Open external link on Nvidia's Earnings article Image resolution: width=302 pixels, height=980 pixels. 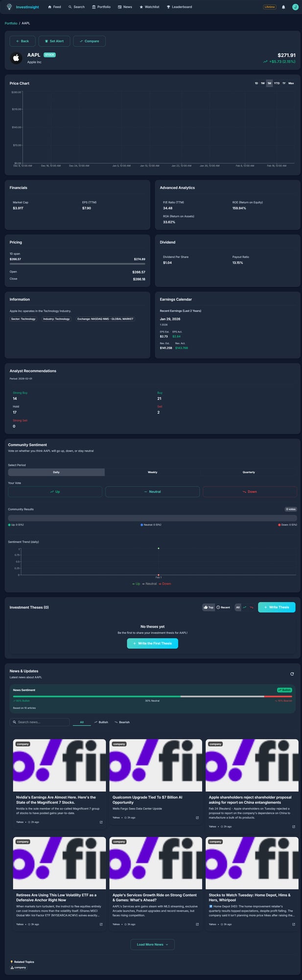(x=101, y=822)
